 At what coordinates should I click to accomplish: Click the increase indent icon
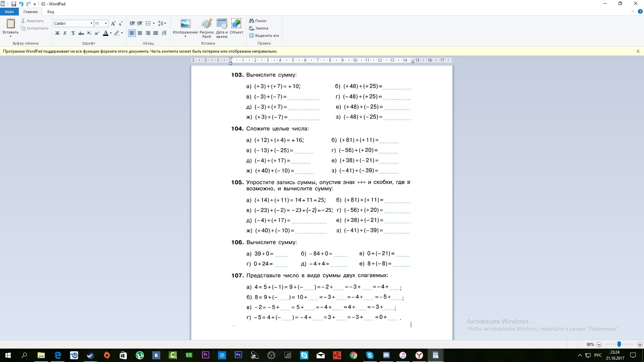click(x=140, y=23)
